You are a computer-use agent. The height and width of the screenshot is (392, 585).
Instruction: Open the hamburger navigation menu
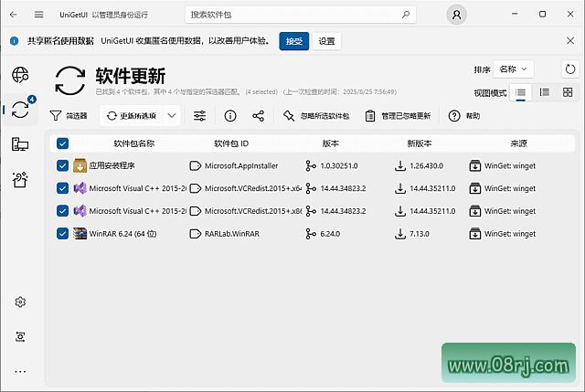[x=38, y=15]
